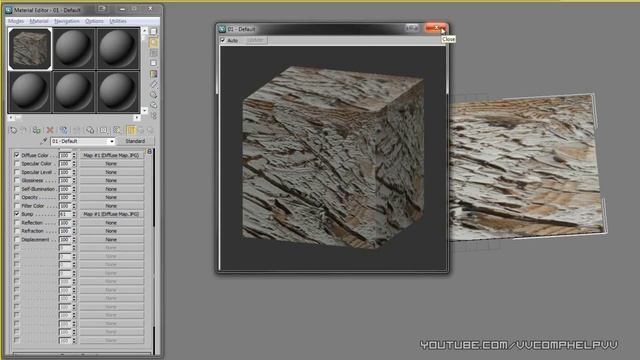This screenshot has height=360, width=640.
Task: Open the Diffuse Color Map #1 button
Action: click(111, 155)
